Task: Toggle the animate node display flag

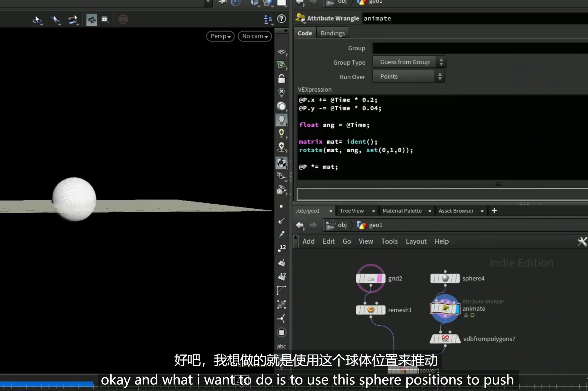Action: (x=457, y=309)
